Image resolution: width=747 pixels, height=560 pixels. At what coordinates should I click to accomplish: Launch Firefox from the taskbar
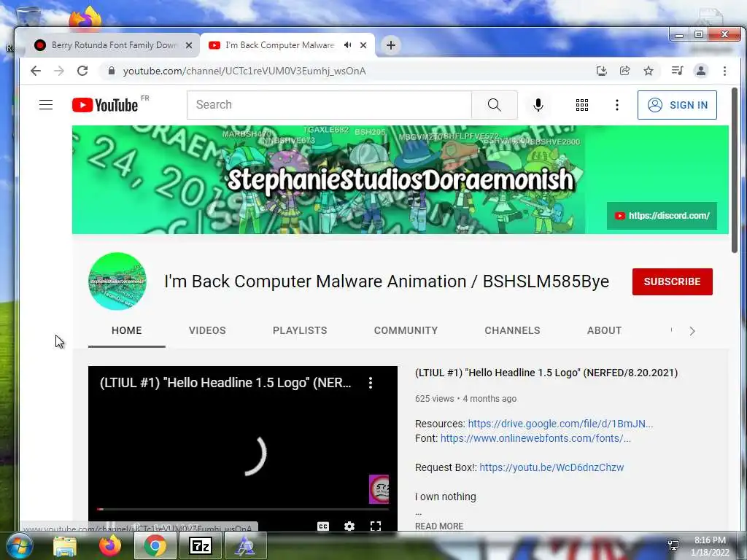pyautogui.click(x=110, y=545)
